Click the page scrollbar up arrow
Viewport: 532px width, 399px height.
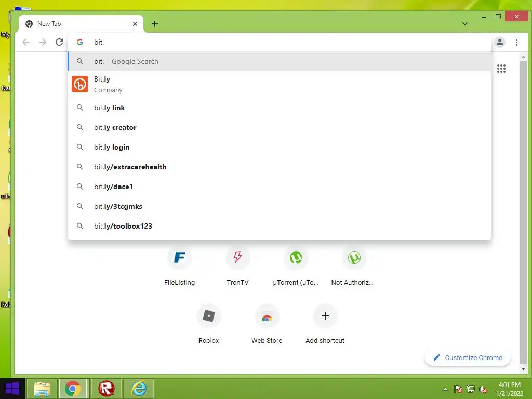[523, 57]
